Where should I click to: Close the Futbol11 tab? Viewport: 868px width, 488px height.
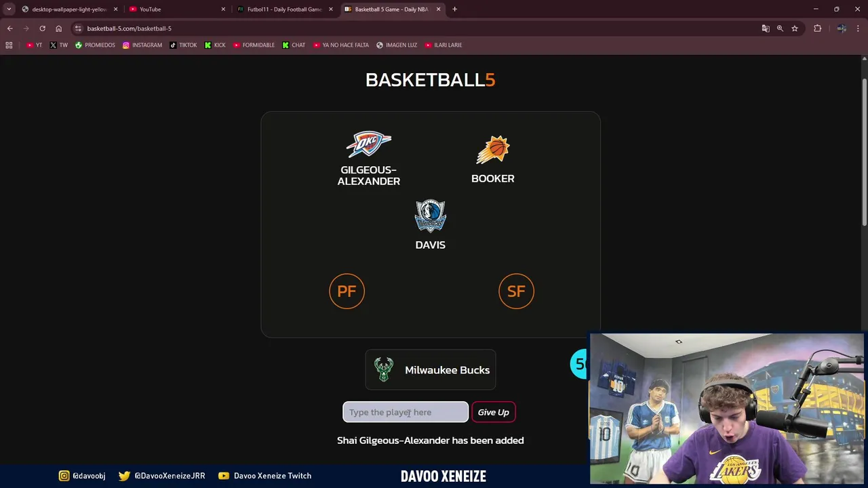coord(331,9)
